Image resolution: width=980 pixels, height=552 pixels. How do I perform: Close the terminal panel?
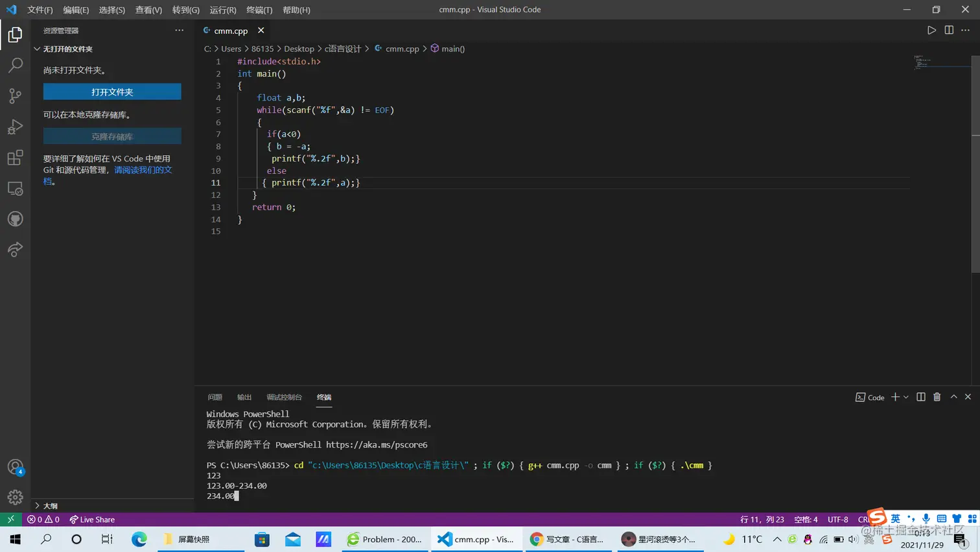[968, 397]
